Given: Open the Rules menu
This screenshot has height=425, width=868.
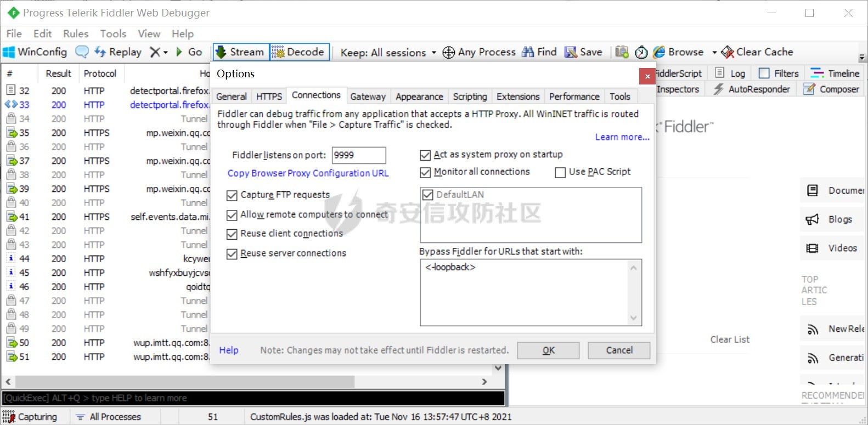Looking at the screenshot, I should (x=76, y=33).
